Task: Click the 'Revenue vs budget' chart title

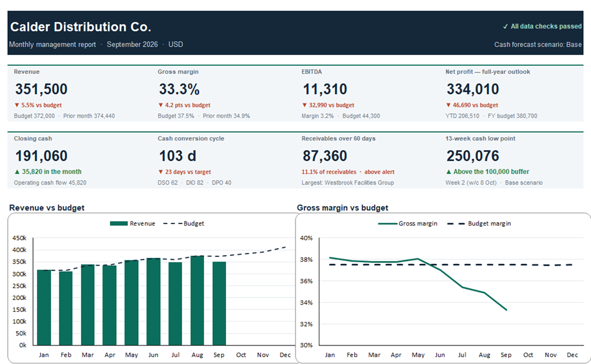Action: coord(47,208)
